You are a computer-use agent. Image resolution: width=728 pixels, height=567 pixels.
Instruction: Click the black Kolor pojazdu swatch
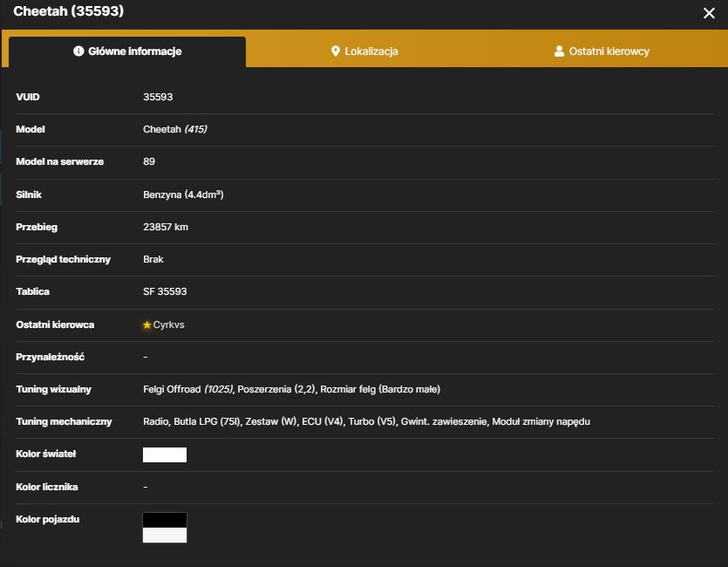(165, 520)
